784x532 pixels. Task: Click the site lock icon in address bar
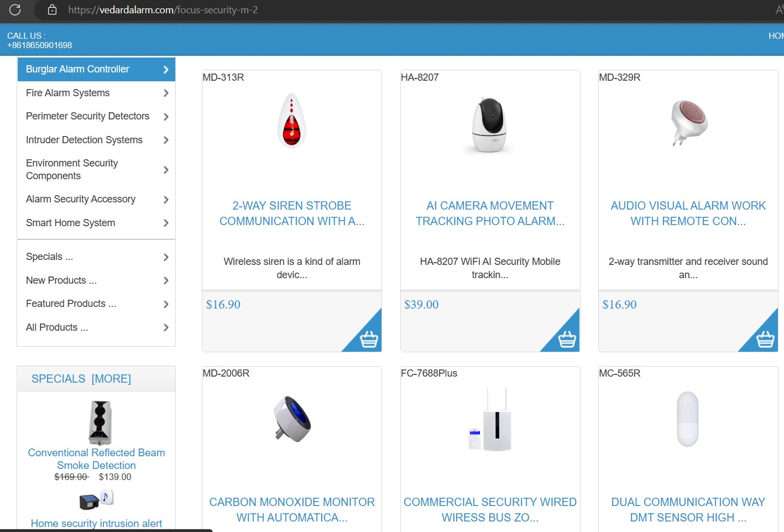point(52,9)
